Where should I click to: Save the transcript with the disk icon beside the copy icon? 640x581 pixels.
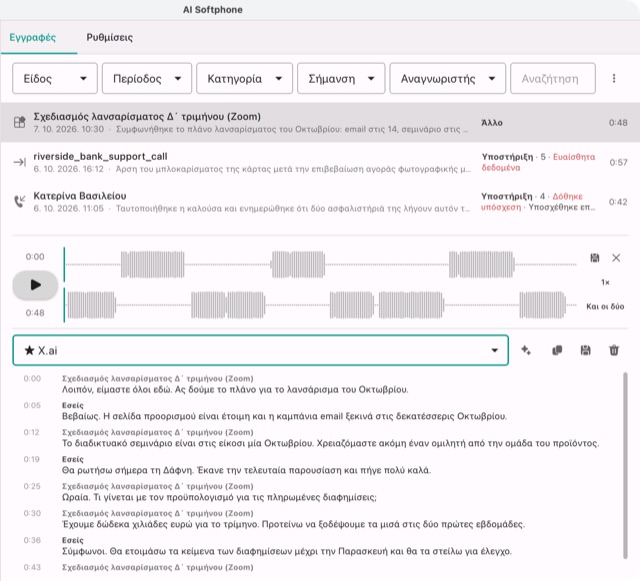pos(585,350)
